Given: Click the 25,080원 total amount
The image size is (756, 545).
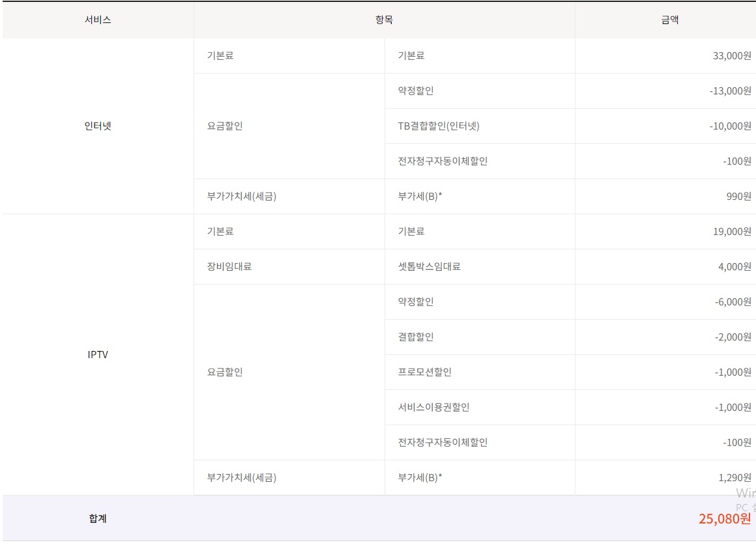Looking at the screenshot, I should tap(724, 519).
